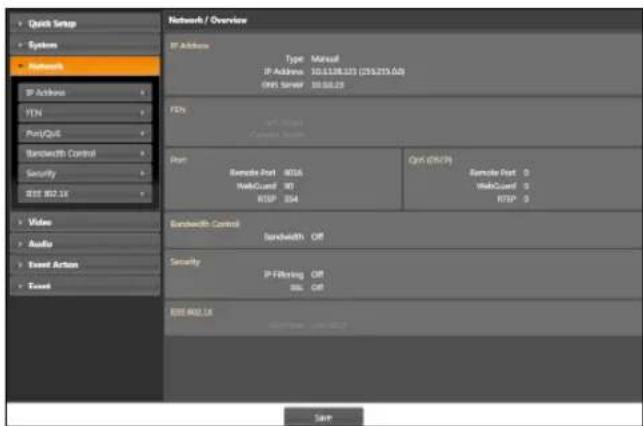Image resolution: width=643 pixels, height=426 pixels.
Task: Collapse the highlighted Network section
Action: coord(85,66)
